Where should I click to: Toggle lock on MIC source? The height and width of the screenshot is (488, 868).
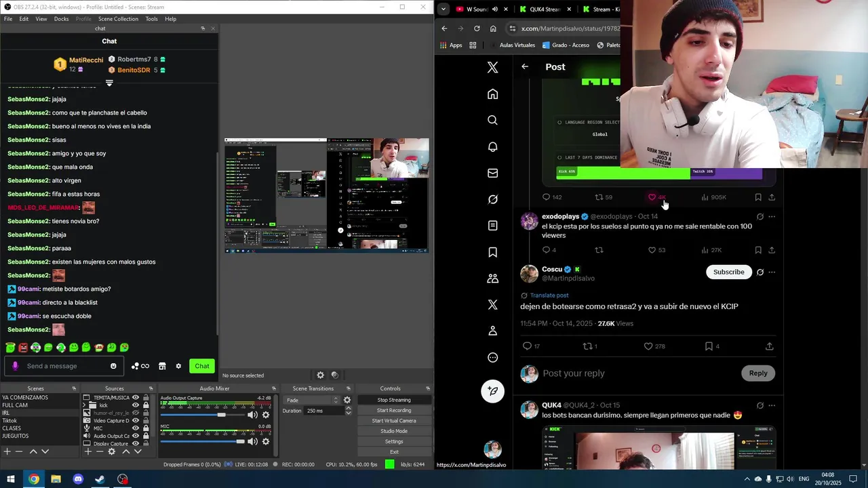145,428
